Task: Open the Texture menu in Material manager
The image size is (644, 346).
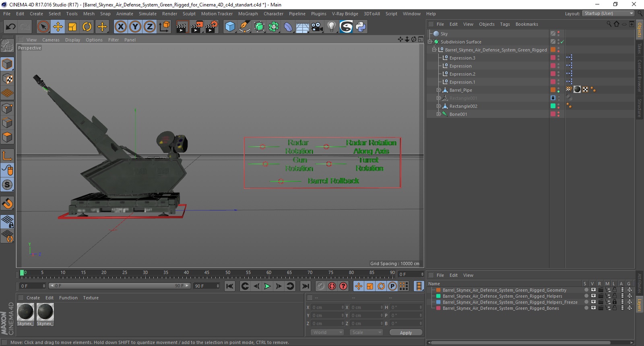Action: [x=91, y=298]
